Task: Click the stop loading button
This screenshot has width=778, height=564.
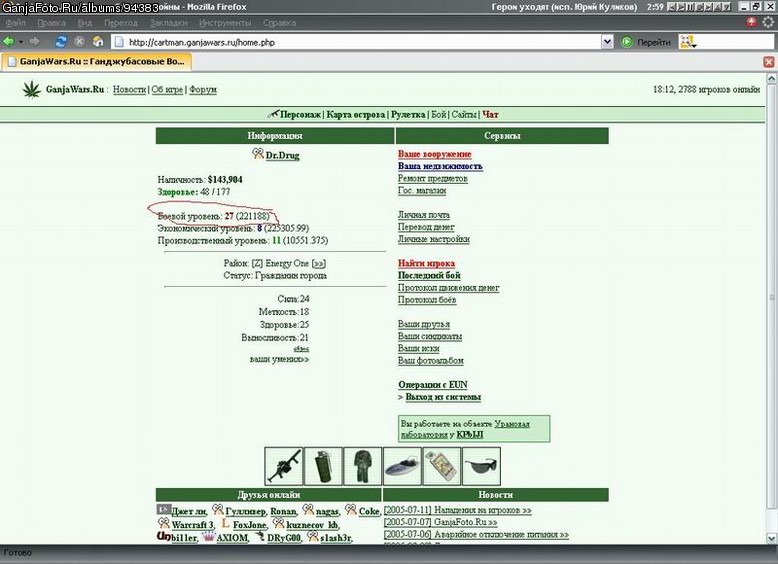Action: 79,42
